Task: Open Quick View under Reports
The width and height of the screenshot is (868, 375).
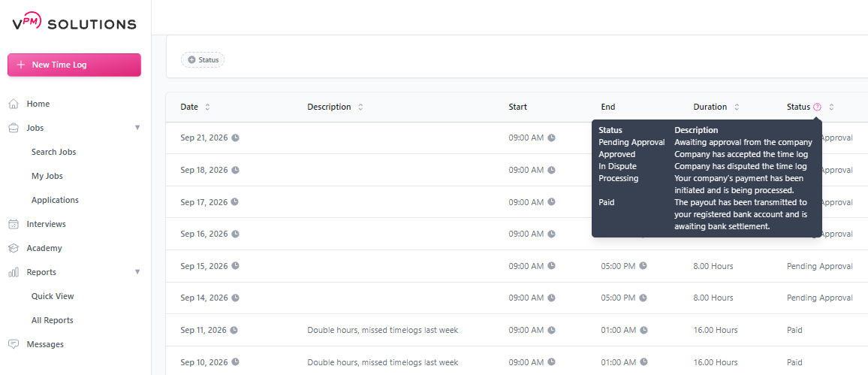Action: point(53,296)
